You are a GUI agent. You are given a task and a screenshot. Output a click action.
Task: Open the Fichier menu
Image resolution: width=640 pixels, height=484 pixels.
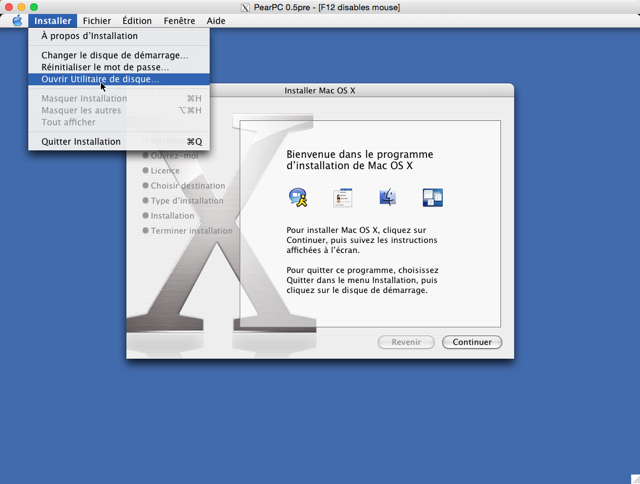point(97,21)
